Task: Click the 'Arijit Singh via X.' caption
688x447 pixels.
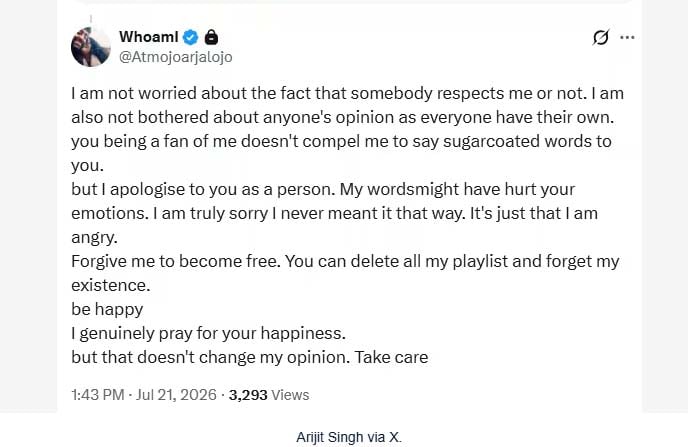Action: tap(349, 437)
